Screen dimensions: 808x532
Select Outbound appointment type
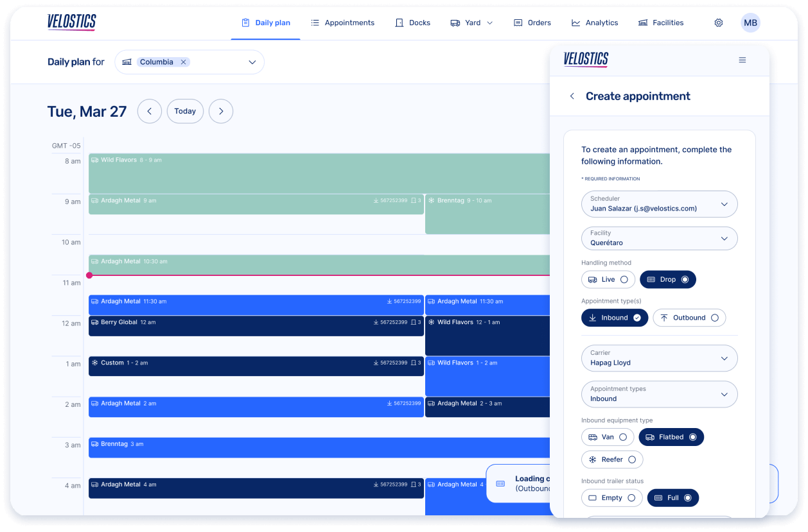689,318
